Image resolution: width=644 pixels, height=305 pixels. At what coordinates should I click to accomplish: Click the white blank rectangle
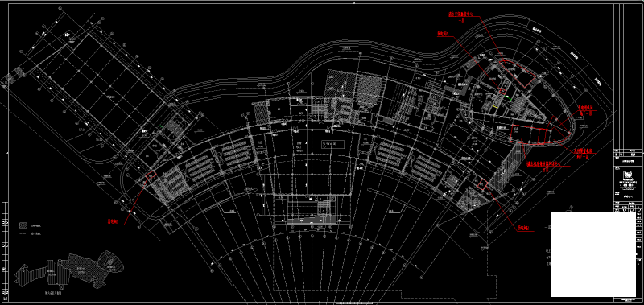point(593,254)
